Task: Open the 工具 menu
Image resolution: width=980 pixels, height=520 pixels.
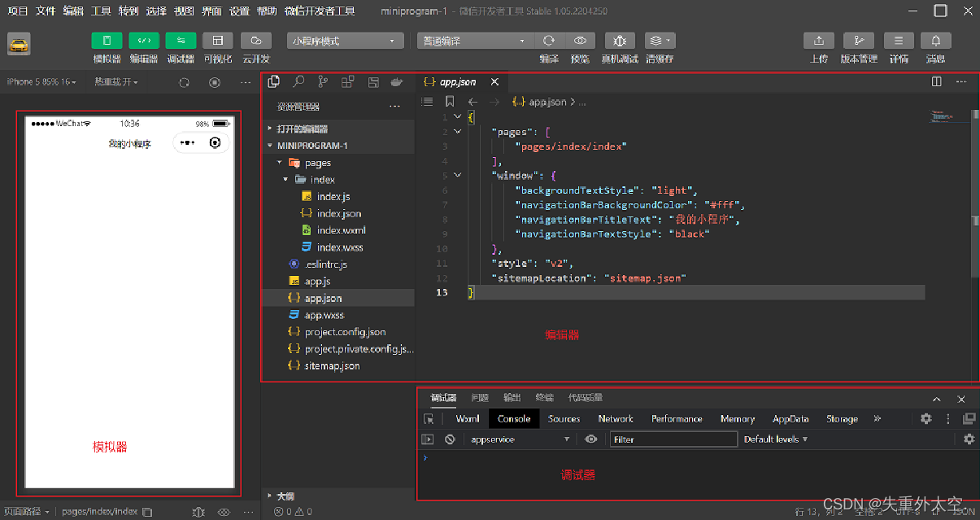Action: (x=101, y=11)
